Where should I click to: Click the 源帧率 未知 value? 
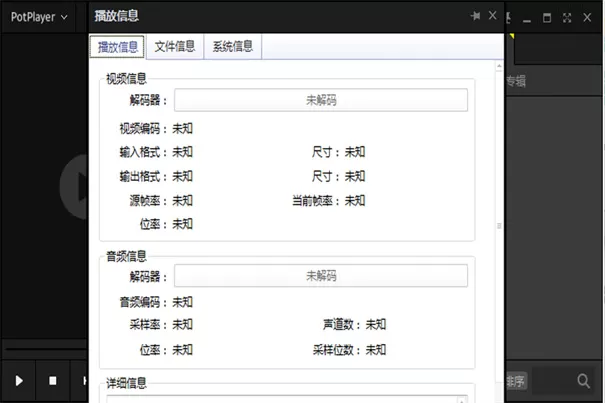182,201
